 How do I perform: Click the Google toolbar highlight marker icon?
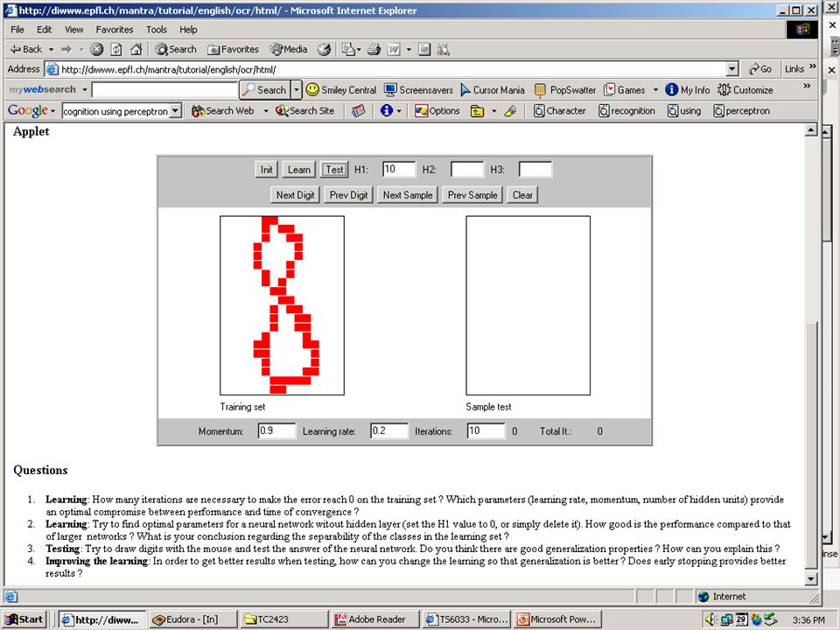(x=510, y=111)
